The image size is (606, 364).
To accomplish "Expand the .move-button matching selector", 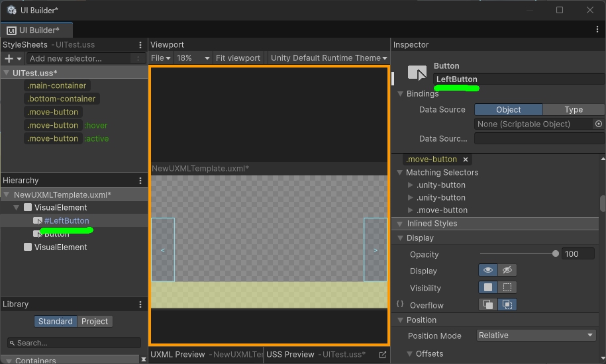I will tap(411, 210).
